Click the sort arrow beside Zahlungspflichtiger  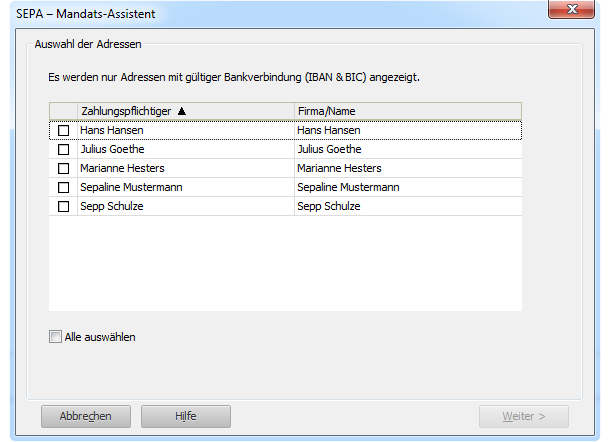pyautogui.click(x=182, y=112)
